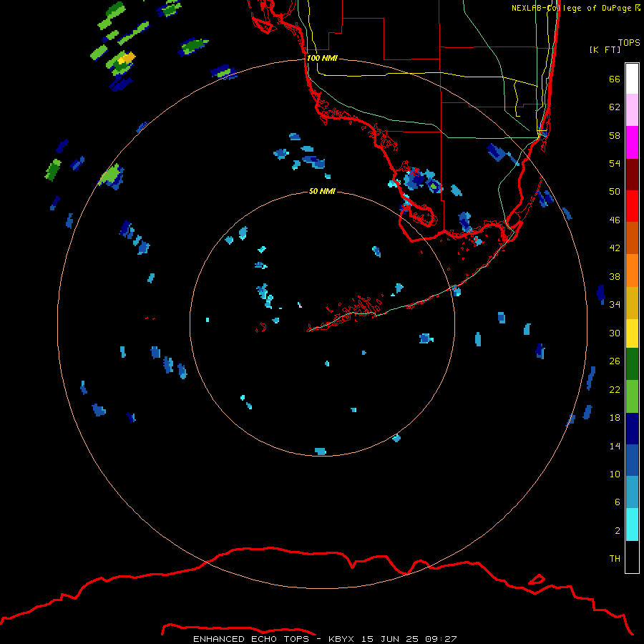This screenshot has width=644, height=644.
Task: Select the 46 legend value
Action: pos(615,220)
